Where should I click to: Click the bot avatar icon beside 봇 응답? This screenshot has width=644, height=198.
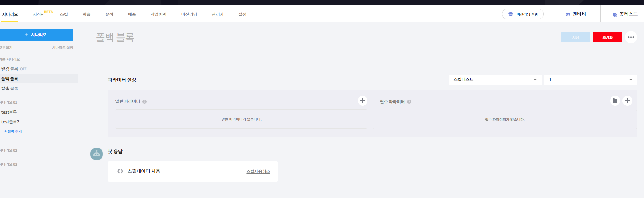point(97,154)
